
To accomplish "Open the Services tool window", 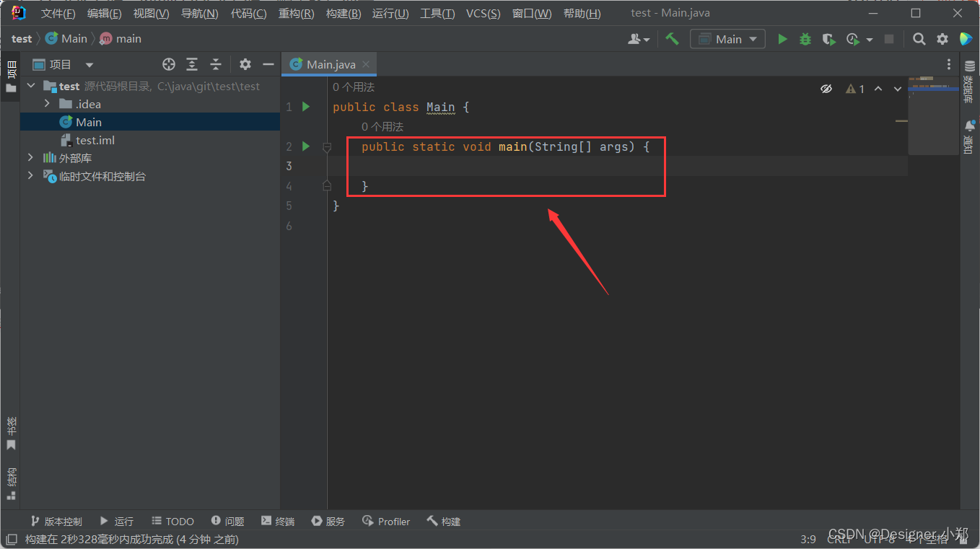I will coord(328,521).
